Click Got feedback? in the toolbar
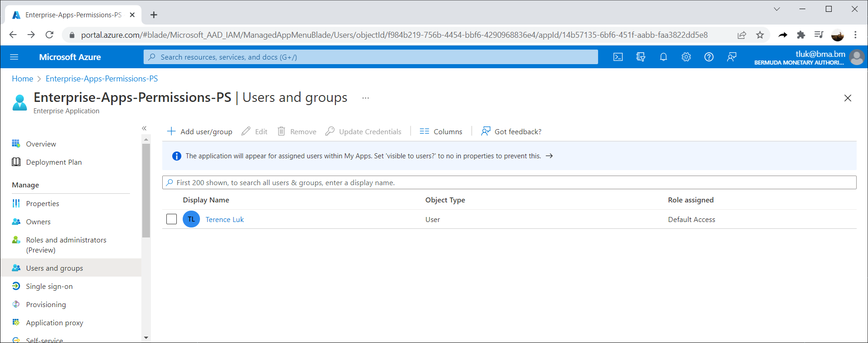868x343 pixels. 511,131
